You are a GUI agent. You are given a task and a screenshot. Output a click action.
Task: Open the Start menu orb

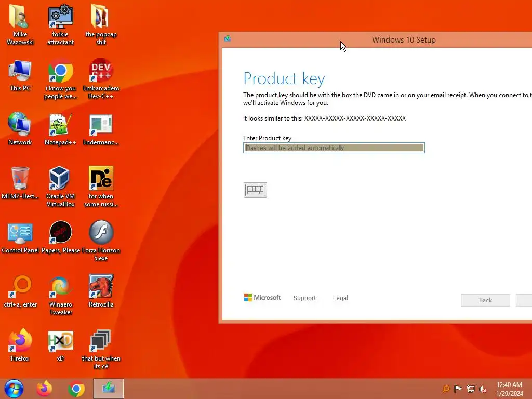pos(14,389)
